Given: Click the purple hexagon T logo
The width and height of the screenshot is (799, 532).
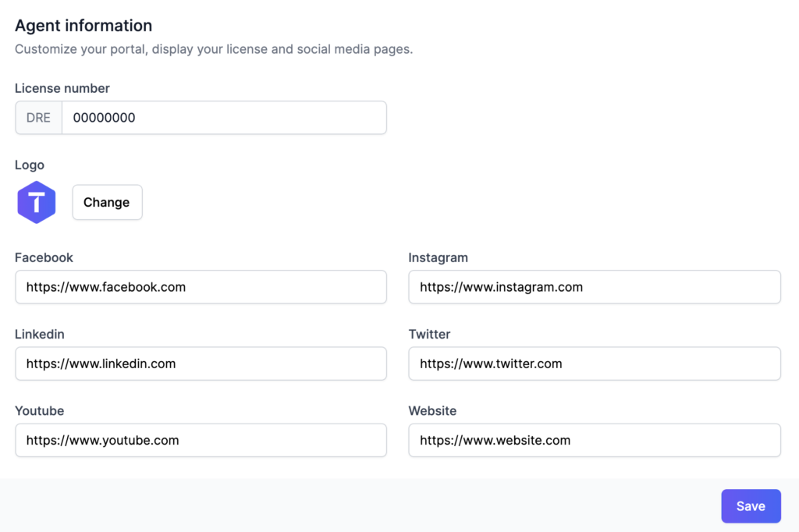Looking at the screenshot, I should pos(36,202).
